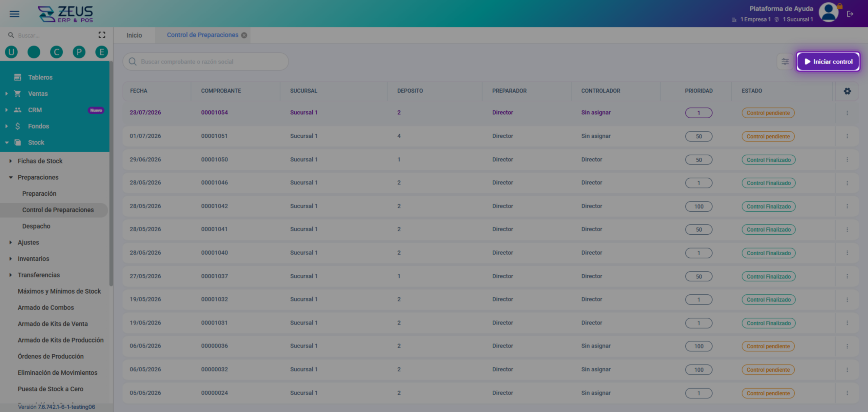Open Armado de Kits de Producción
Screen dimensions: 868x412
coord(61,340)
